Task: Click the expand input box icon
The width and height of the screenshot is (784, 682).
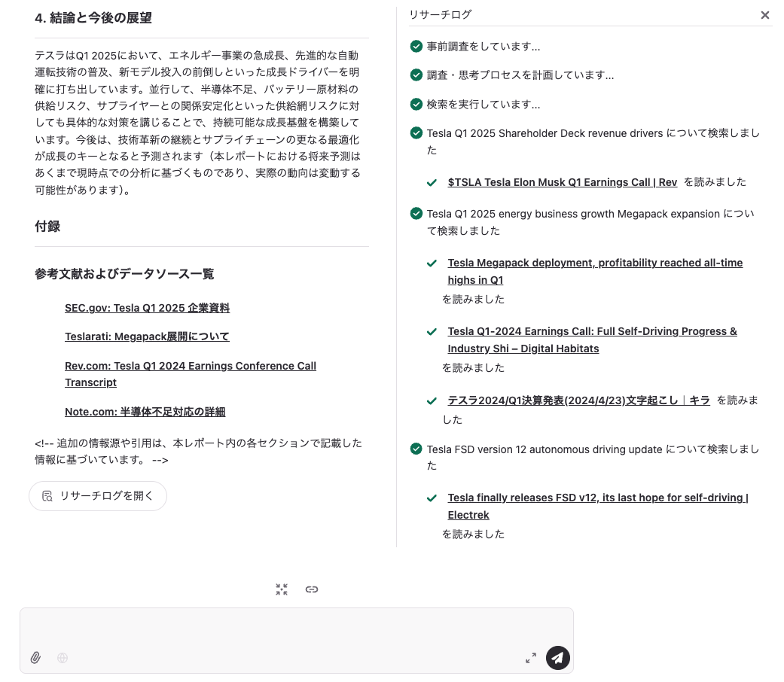Action: click(x=531, y=658)
